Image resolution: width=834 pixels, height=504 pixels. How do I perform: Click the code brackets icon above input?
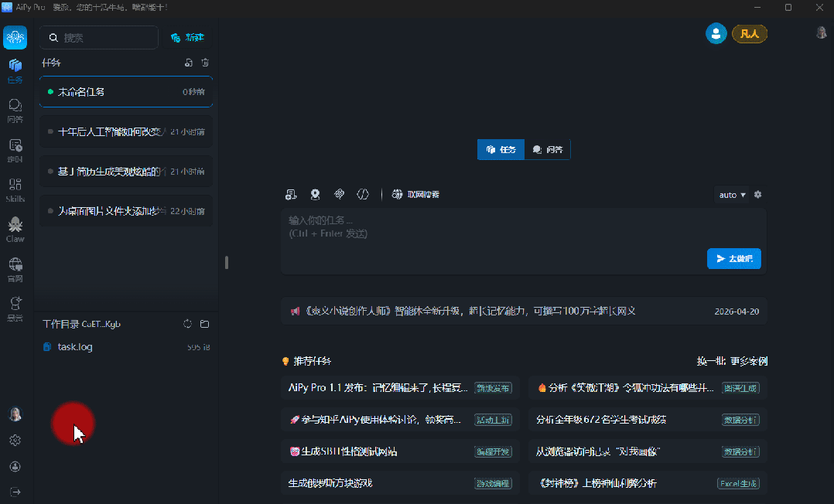363,194
